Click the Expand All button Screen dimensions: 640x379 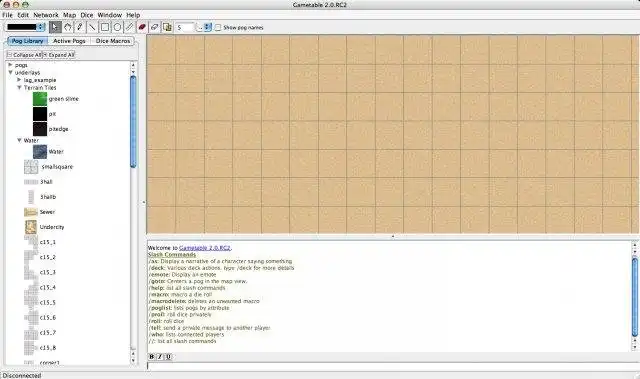click(x=59, y=55)
